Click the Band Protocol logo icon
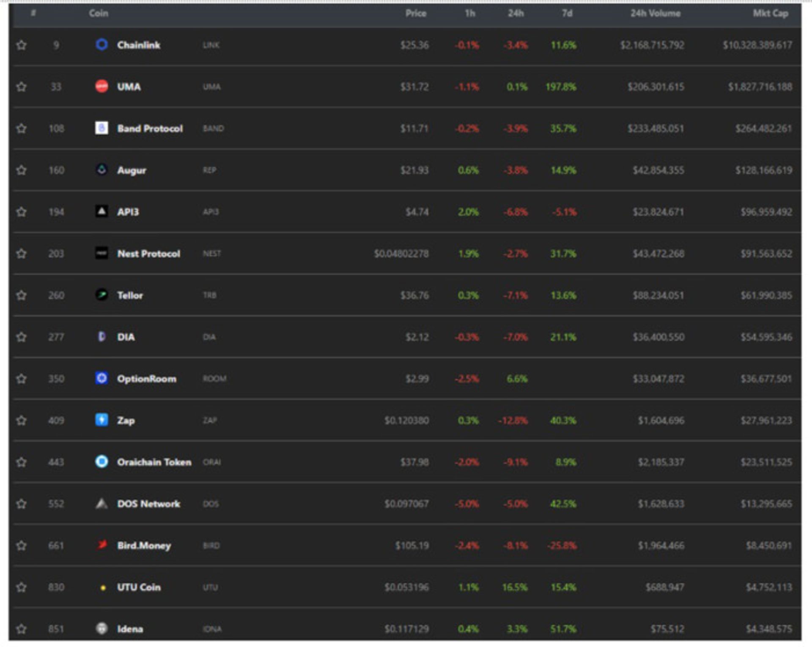 click(x=101, y=128)
